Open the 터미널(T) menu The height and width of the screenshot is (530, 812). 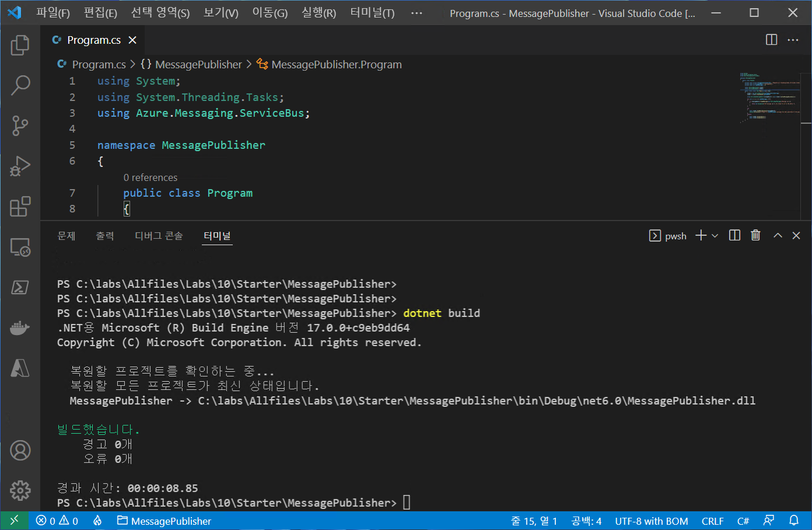[x=372, y=13]
